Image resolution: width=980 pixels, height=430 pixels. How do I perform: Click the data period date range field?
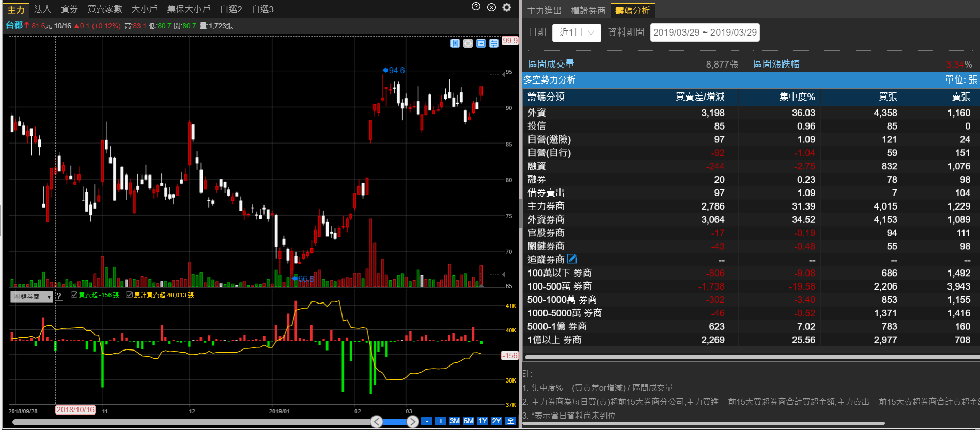pyautogui.click(x=705, y=33)
